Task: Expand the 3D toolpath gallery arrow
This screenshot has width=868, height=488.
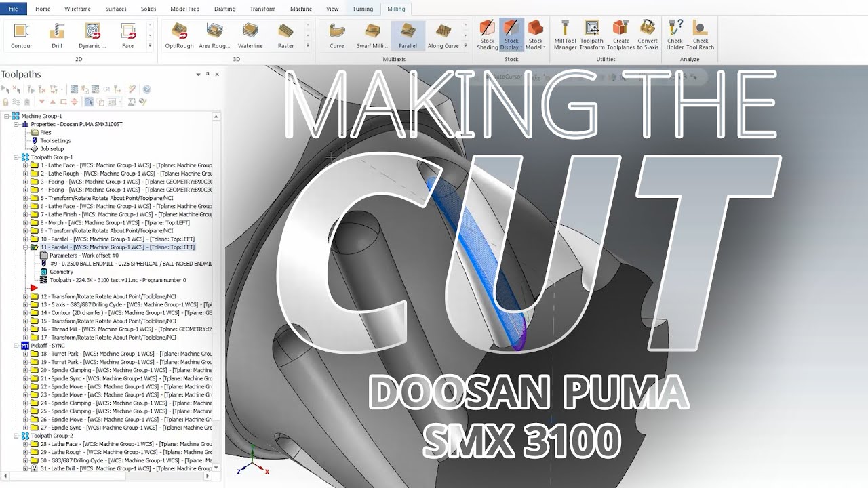Action: coord(308,45)
